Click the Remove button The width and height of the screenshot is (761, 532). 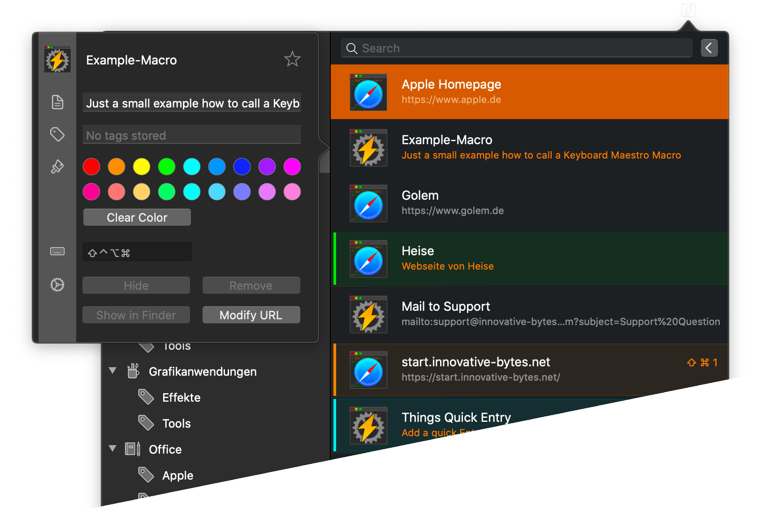tap(251, 285)
